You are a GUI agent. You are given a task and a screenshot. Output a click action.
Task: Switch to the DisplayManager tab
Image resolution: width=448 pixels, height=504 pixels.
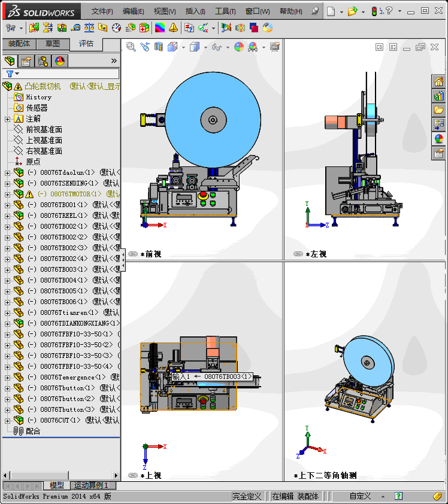[60, 60]
